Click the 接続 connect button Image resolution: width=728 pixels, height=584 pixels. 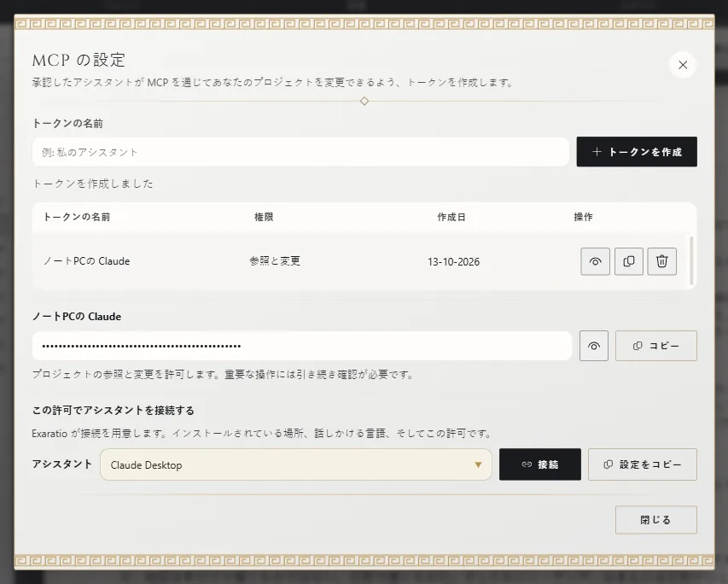[540, 464]
